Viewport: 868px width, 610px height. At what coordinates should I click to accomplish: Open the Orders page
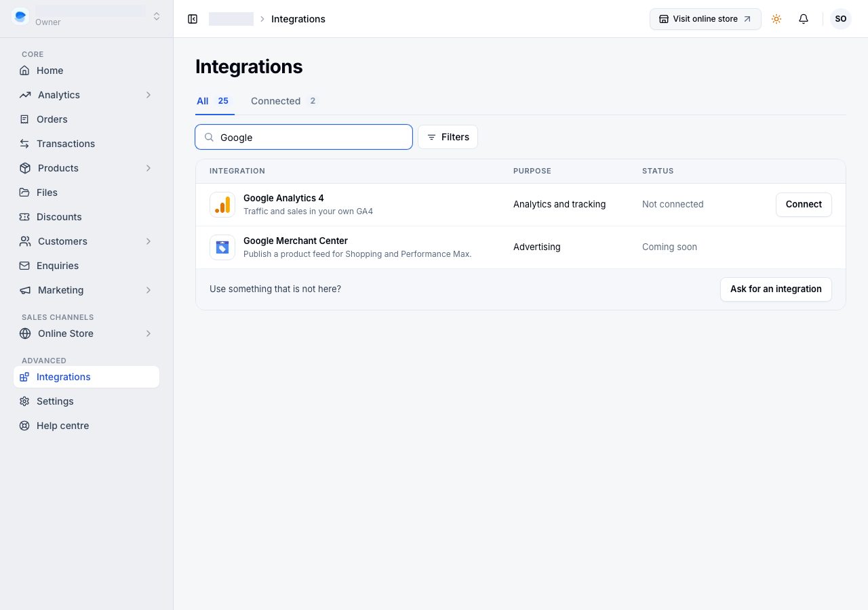pos(86,119)
